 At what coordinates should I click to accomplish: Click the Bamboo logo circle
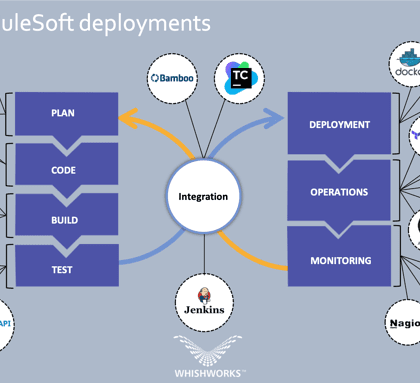point(172,78)
